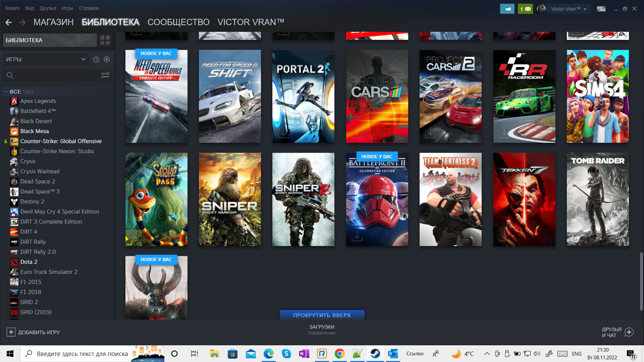This screenshot has height=362, width=644.
Task: Click the add game plus icon
Action: [x=11, y=332]
